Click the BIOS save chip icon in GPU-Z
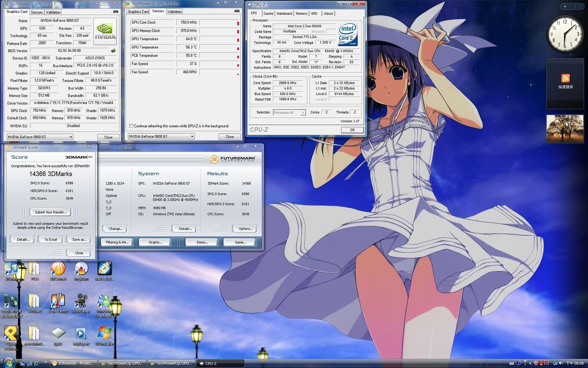Screen dimensions: 588x368 113,50
